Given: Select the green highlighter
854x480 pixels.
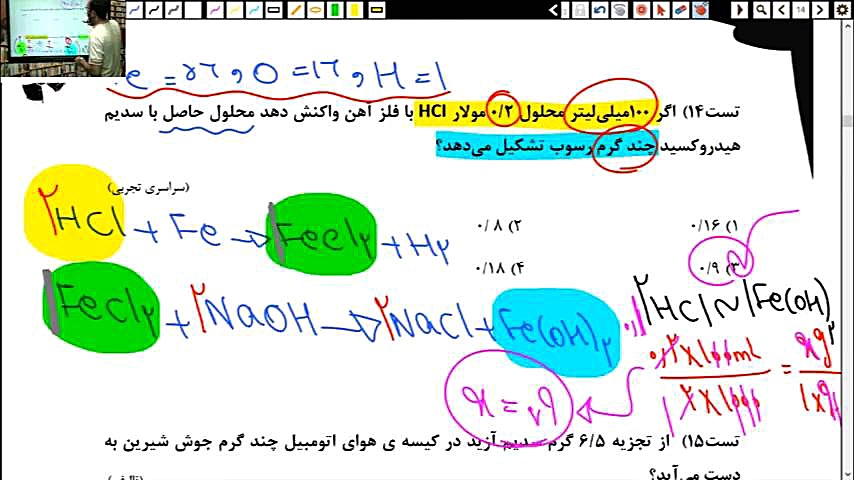Looking at the screenshot, I should pyautogui.click(x=335, y=10).
